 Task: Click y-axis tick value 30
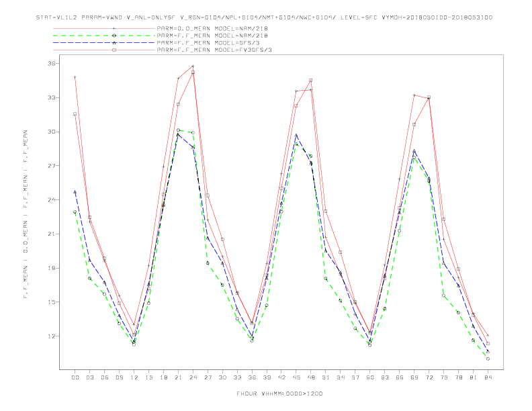pos(52,132)
